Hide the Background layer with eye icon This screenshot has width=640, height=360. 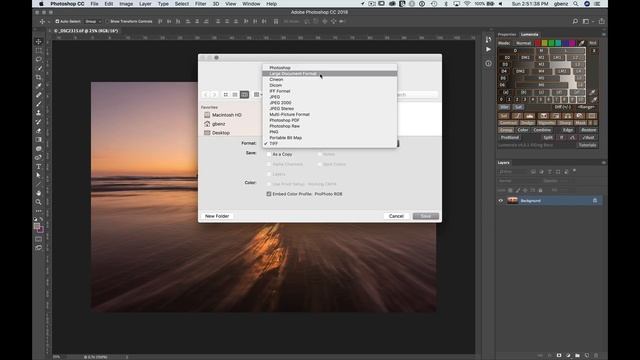[x=501, y=200]
